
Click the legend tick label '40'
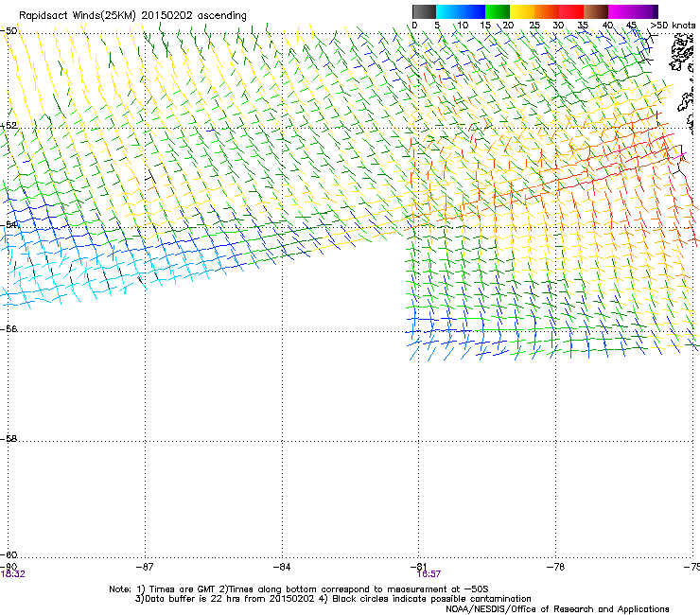607,25
